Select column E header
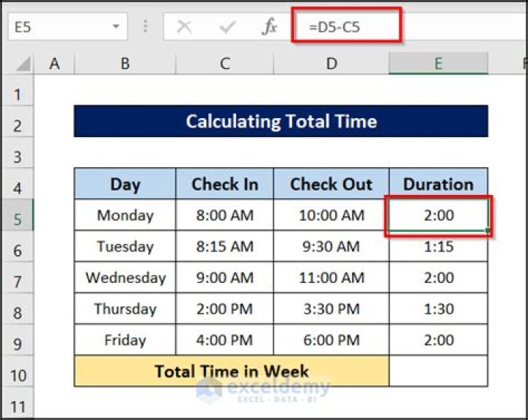This screenshot has height=420, width=528. [438, 64]
